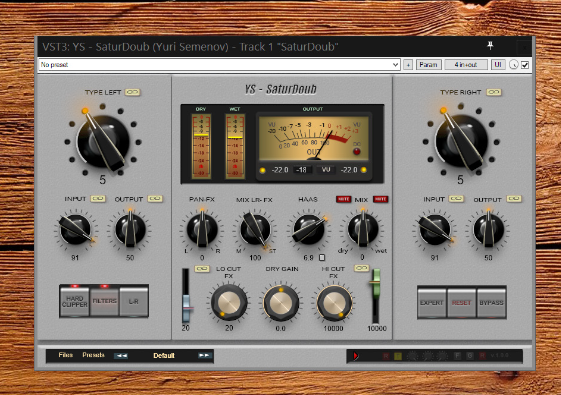Click the LO CUT FX knob
Screen dimensions: 561x395
coord(229,302)
